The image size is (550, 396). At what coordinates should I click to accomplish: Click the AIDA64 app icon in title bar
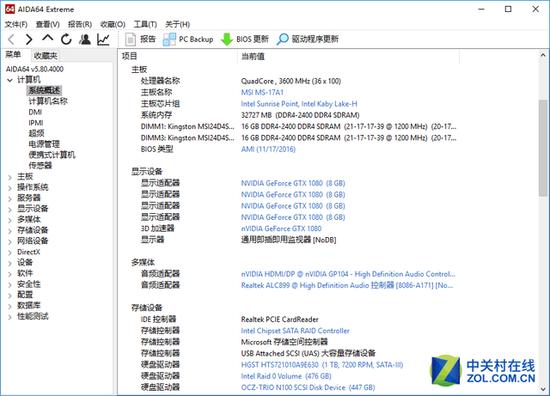[10, 9]
